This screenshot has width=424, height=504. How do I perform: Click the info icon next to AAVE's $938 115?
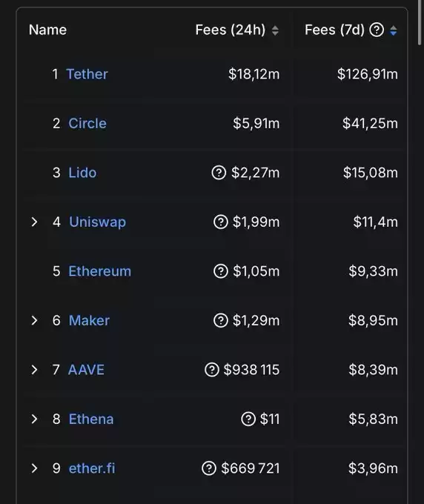pos(211,370)
